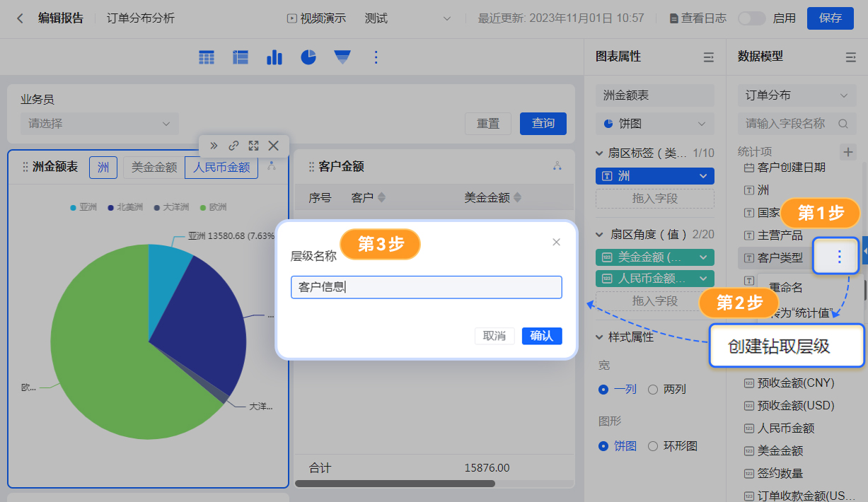Click the 保存 button

tap(830, 18)
